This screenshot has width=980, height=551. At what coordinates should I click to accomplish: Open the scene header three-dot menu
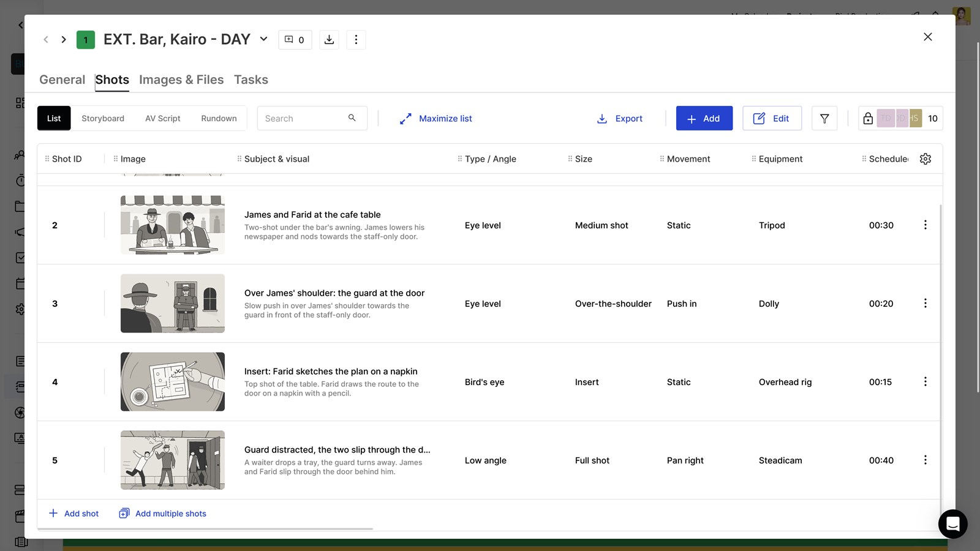[x=356, y=40]
